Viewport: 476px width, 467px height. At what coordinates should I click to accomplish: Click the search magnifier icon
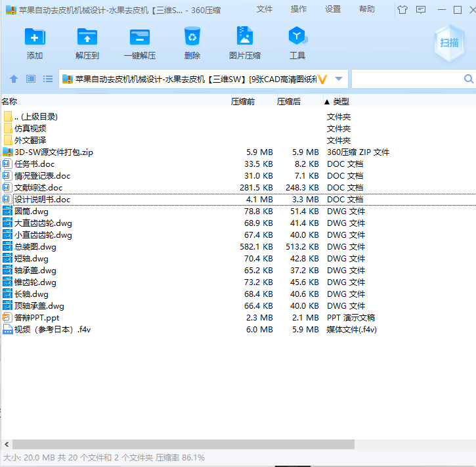[469, 79]
